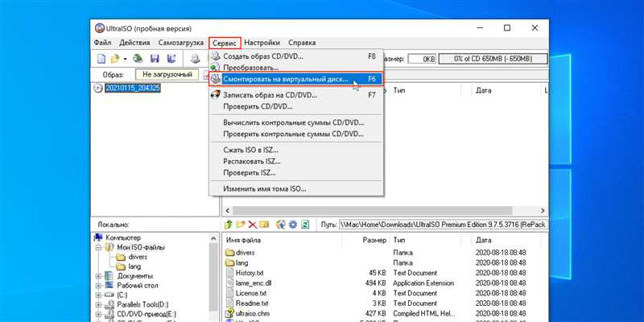Select ultraiso.chm in file list
The image size is (644, 322).
click(252, 313)
